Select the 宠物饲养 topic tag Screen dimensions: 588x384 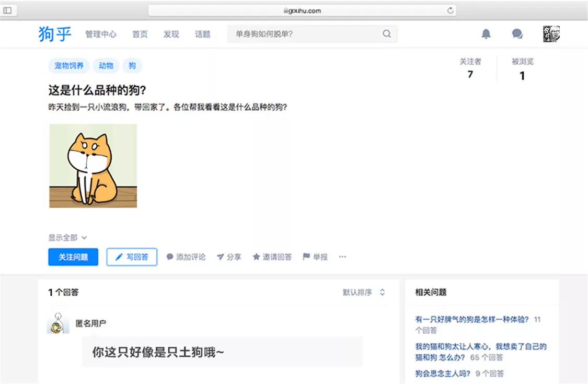coord(69,66)
